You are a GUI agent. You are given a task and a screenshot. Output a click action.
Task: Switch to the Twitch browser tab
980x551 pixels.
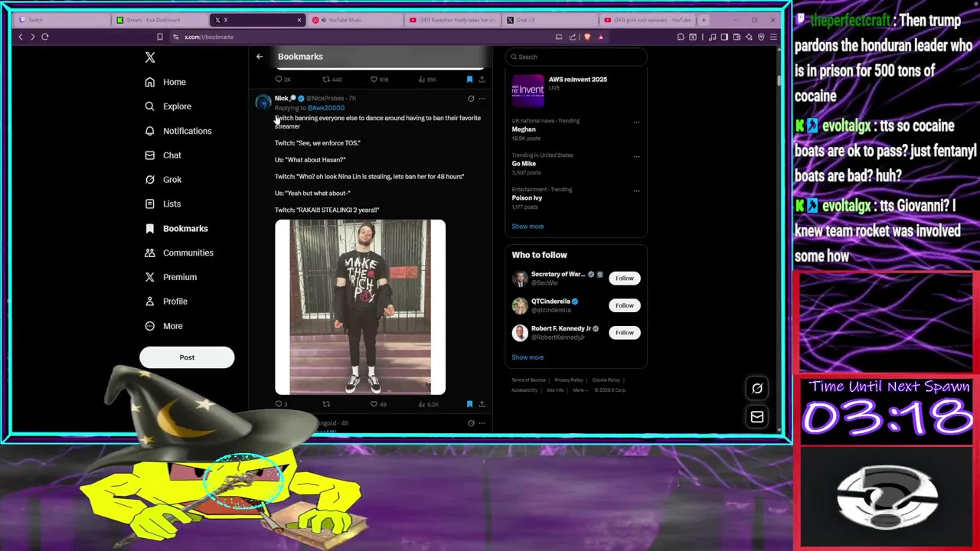(x=61, y=20)
